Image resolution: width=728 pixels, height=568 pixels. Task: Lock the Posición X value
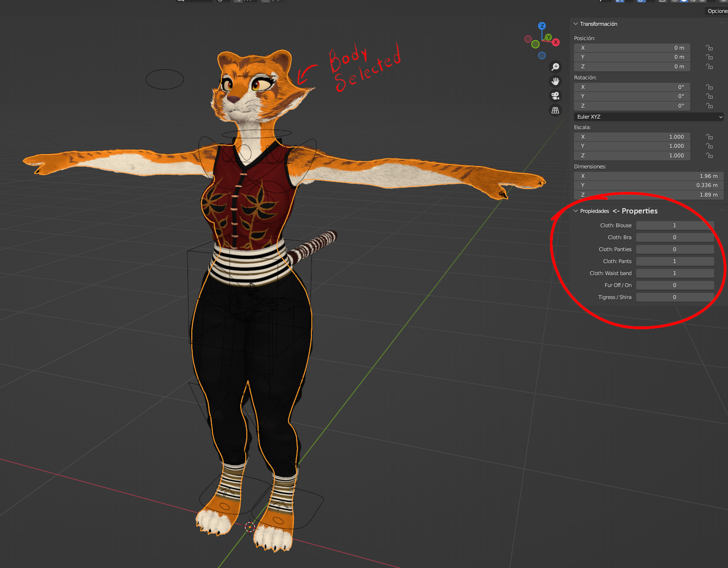[709, 48]
